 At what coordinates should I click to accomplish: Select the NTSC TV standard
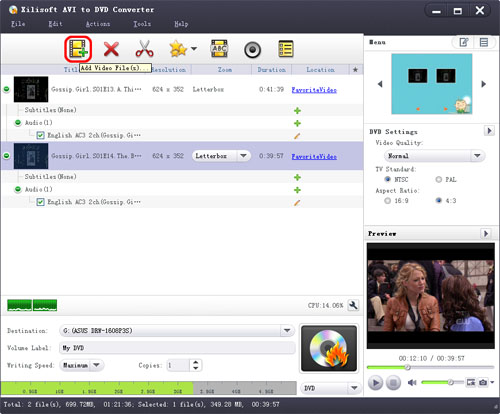[x=387, y=179]
